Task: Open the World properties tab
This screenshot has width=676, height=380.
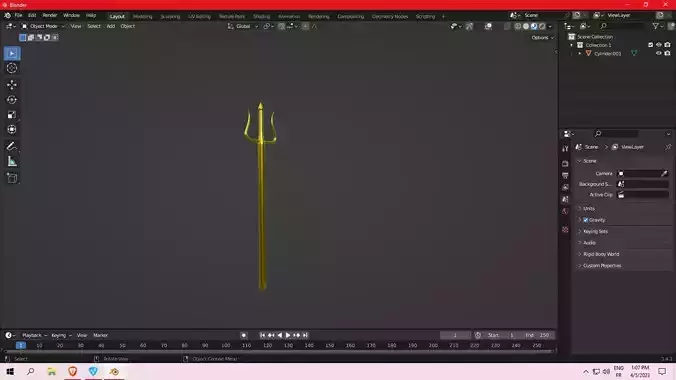Action: pyautogui.click(x=565, y=211)
